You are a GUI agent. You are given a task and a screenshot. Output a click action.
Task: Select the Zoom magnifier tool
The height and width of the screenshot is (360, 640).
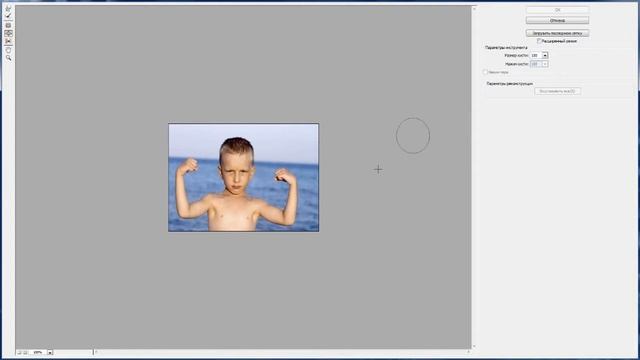8,58
